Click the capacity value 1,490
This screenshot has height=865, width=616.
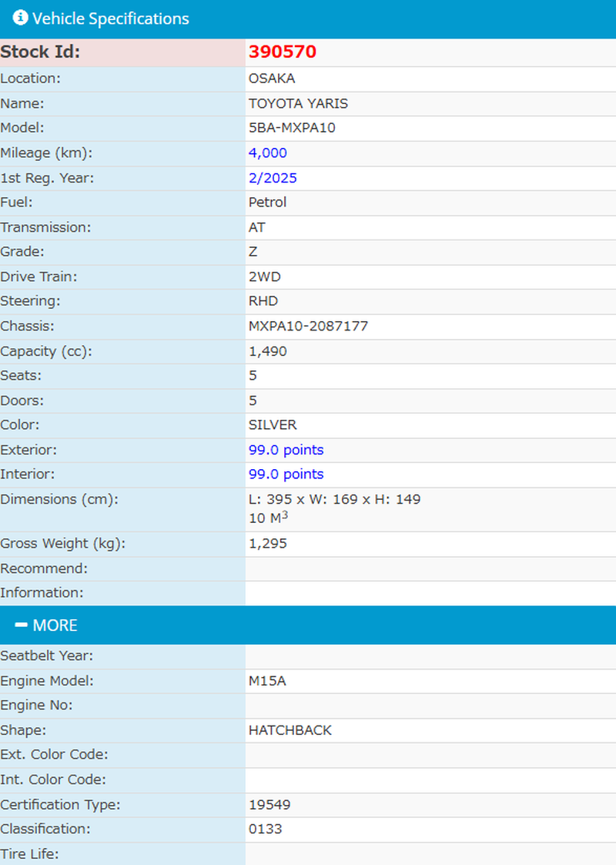[x=267, y=351]
